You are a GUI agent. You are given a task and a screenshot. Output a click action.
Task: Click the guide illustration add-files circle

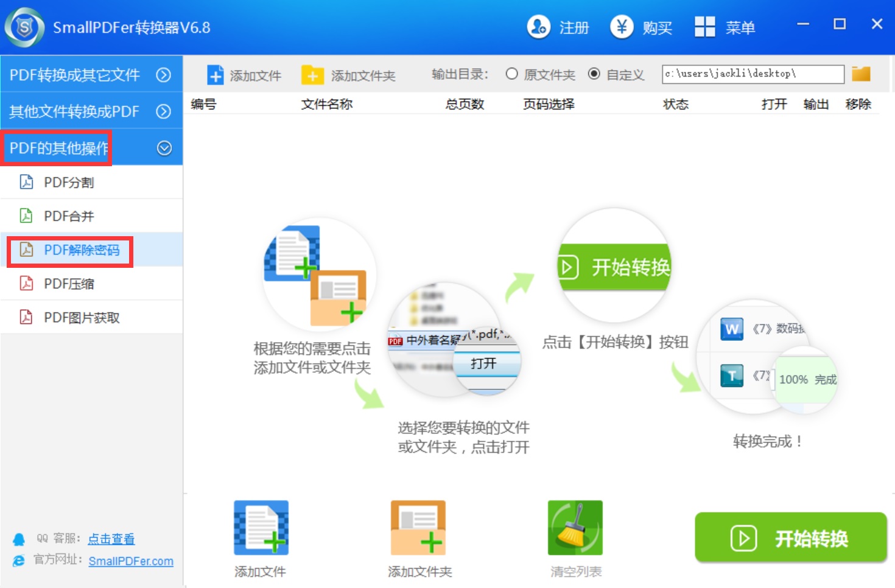[x=319, y=275]
